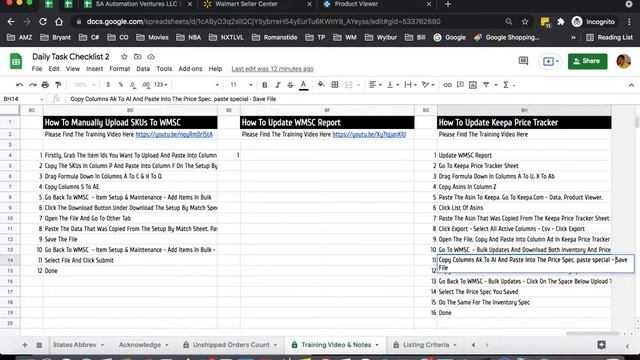The image size is (640, 360).
Task: Open the Edit menu
Action: [x=54, y=69]
